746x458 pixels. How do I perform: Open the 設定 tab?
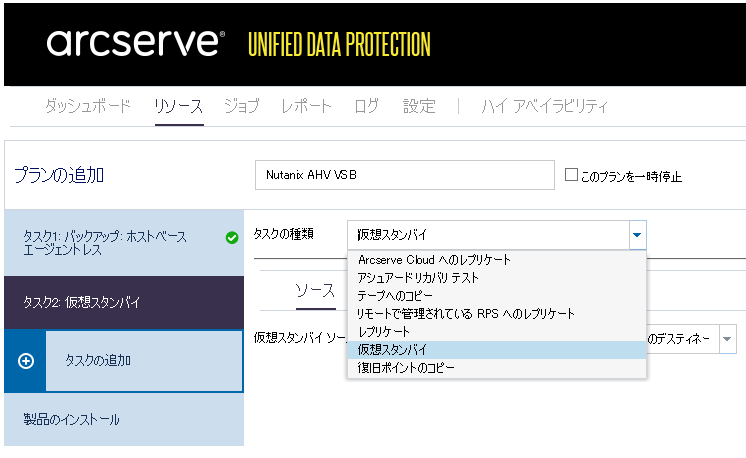point(419,106)
